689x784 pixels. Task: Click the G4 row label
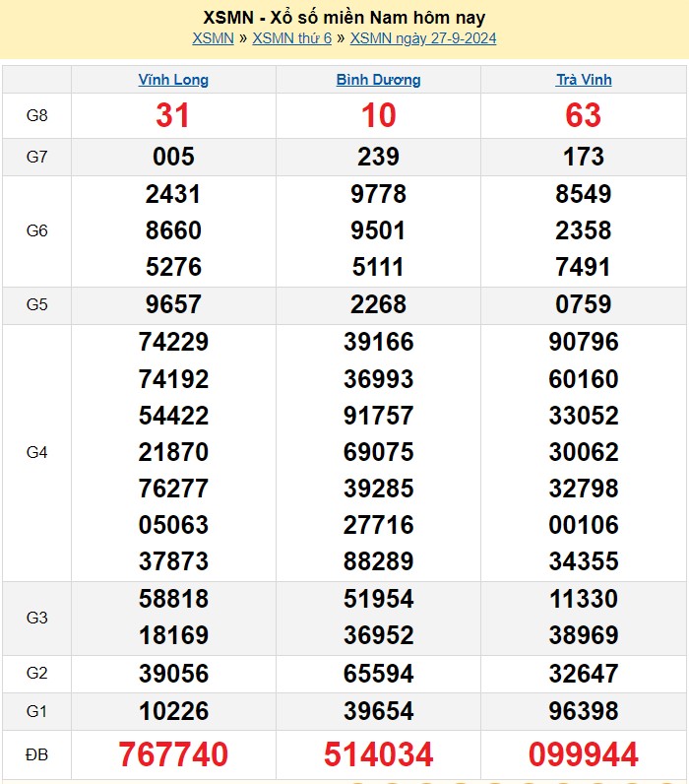tap(36, 452)
